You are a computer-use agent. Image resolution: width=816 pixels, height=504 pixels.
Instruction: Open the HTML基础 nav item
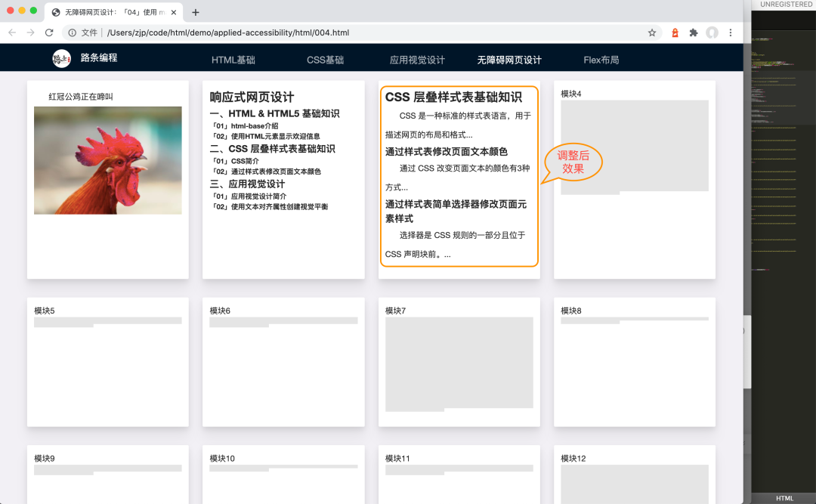pyautogui.click(x=233, y=60)
